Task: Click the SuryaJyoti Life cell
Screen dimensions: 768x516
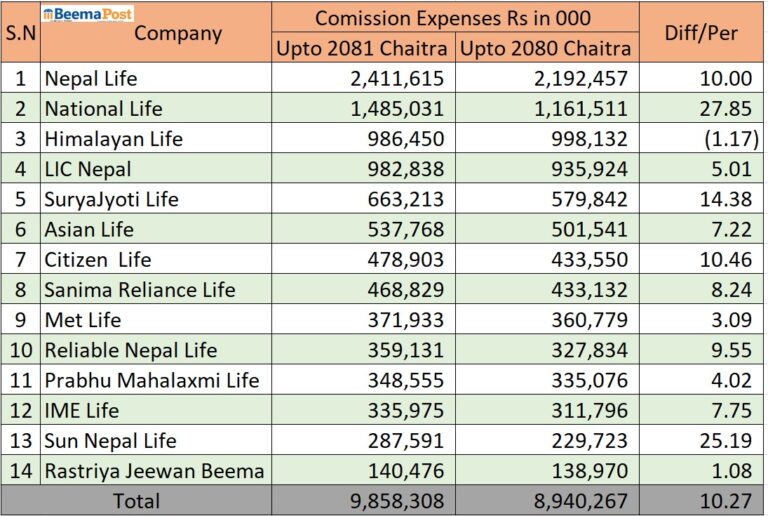Action: [156, 199]
